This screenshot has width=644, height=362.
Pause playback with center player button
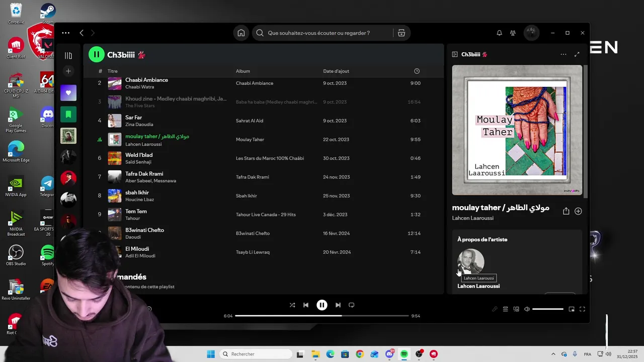tap(322, 305)
